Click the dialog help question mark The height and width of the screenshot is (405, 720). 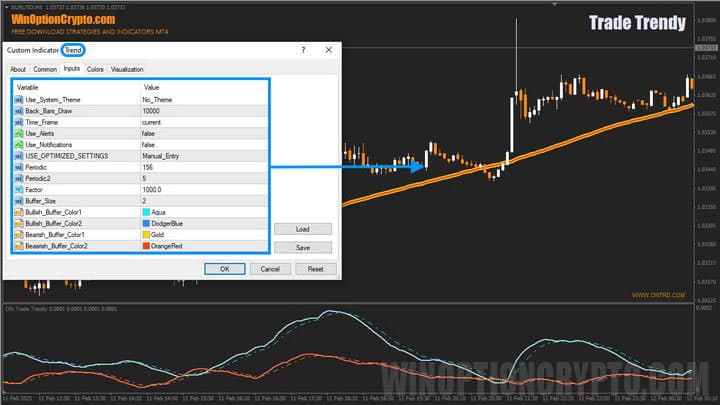[x=303, y=50]
